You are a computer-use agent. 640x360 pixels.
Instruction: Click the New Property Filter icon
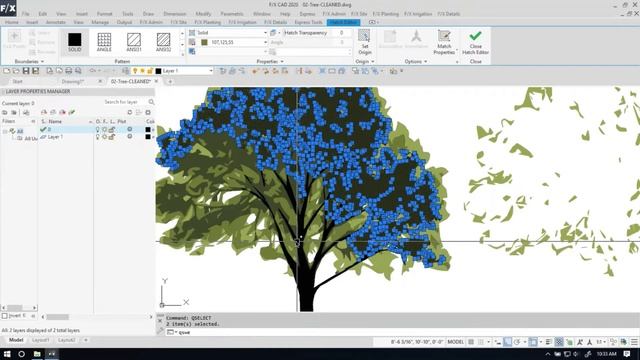tap(5, 112)
